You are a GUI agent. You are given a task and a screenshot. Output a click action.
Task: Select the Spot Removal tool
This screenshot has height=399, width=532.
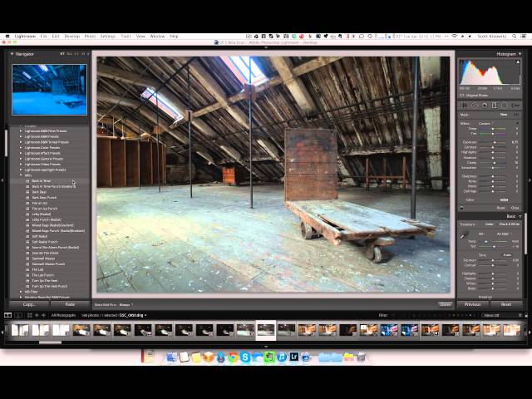(x=475, y=106)
